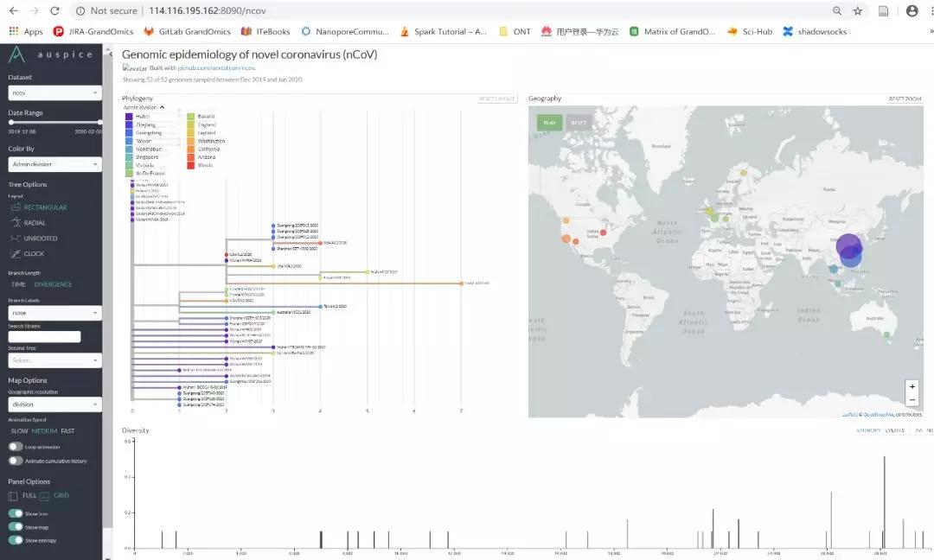Set animation speed to SLOW
This screenshot has height=560, width=934.
click(x=19, y=431)
